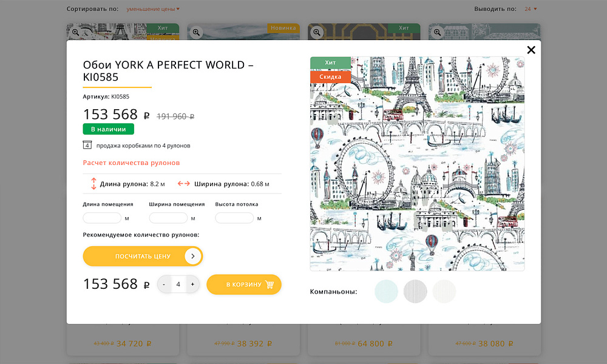
Task: Click zoom icon on fourth background product card
Action: click(x=437, y=33)
